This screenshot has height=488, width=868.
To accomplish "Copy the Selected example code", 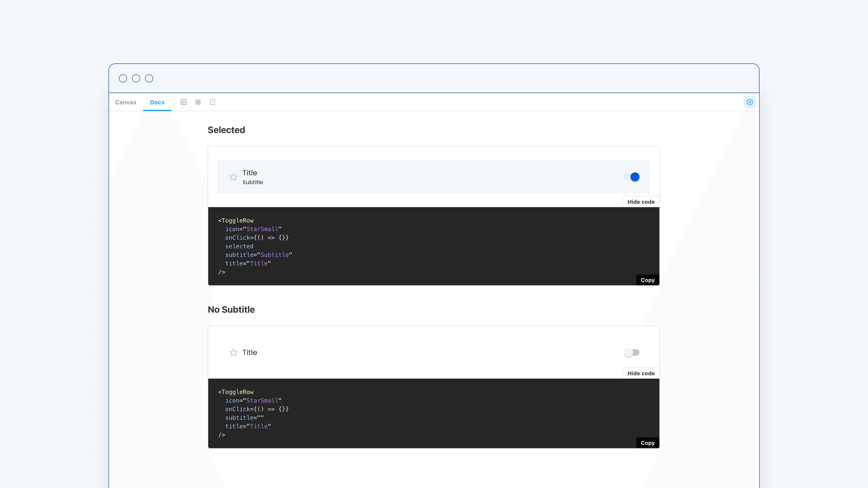I will 647,280.
